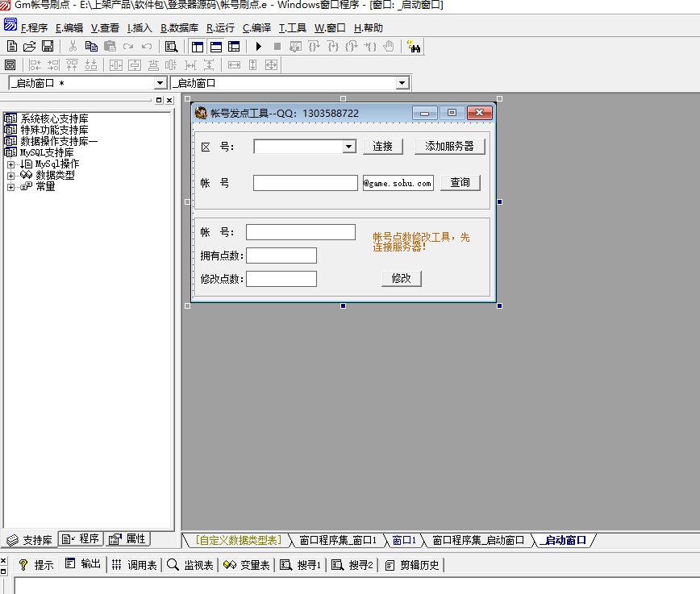The height and width of the screenshot is (594, 700).
Task: Click the binoculars search icon in the toolbar
Action: 414,47
